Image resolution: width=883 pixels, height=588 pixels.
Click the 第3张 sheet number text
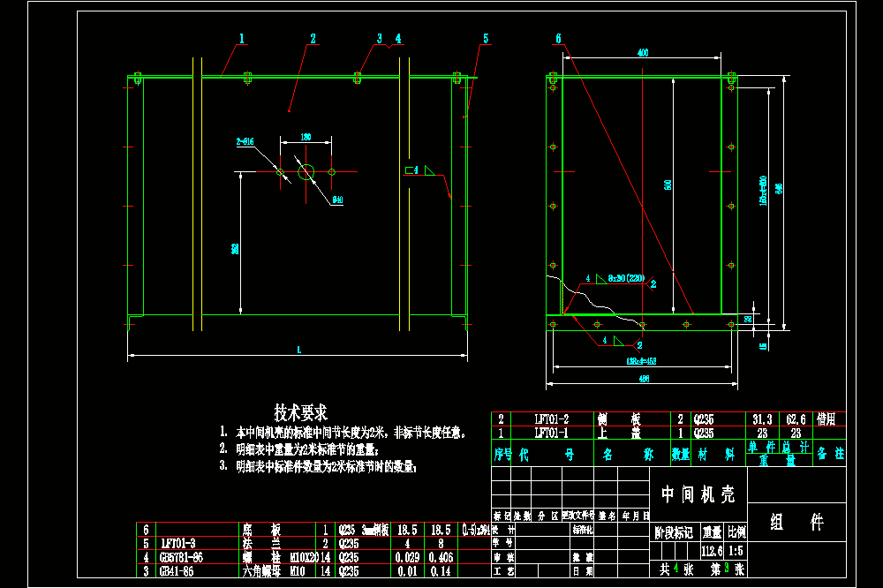727,569
